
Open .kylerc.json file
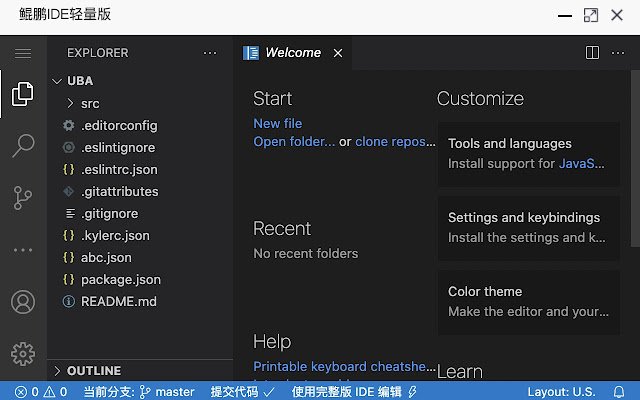coord(140,236)
